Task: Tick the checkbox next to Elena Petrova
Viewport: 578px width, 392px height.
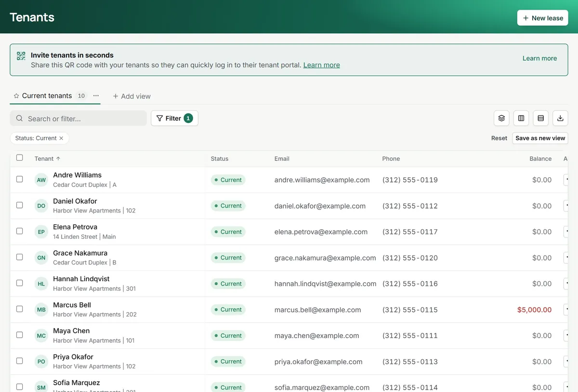Action: (x=20, y=231)
